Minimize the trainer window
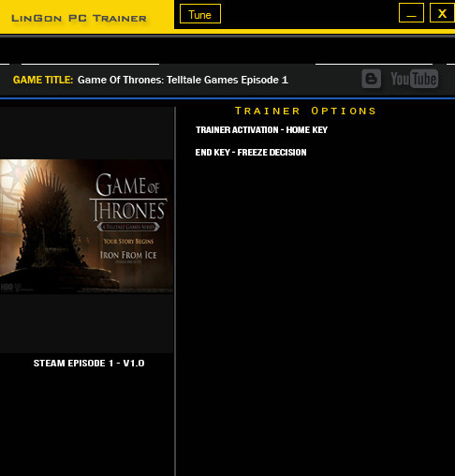455x476 pixels. pos(411,13)
